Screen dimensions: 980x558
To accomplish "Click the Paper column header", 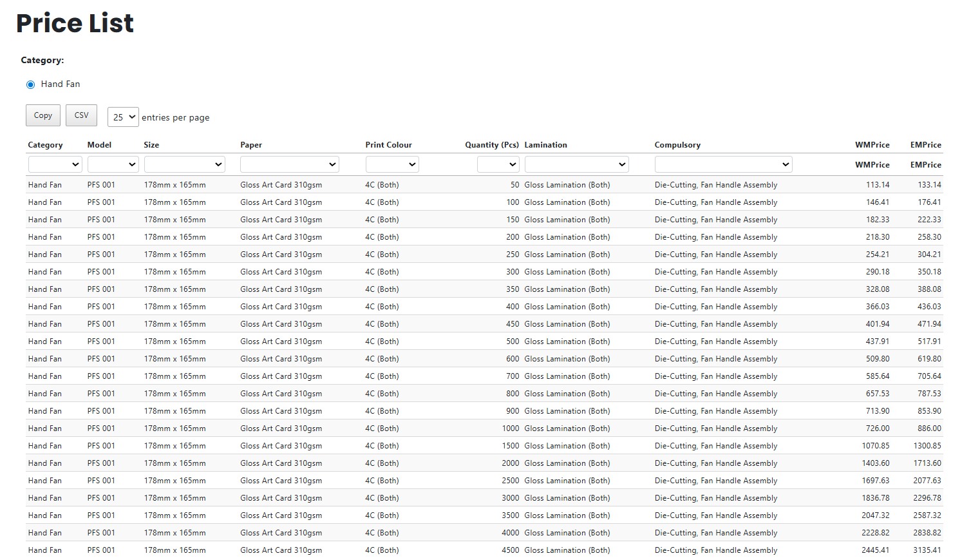I will tap(251, 145).
